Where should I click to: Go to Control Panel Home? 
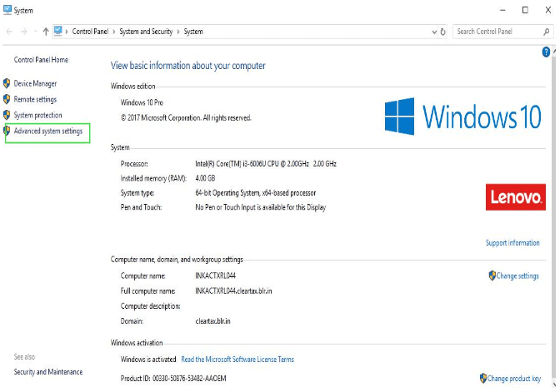click(x=41, y=60)
